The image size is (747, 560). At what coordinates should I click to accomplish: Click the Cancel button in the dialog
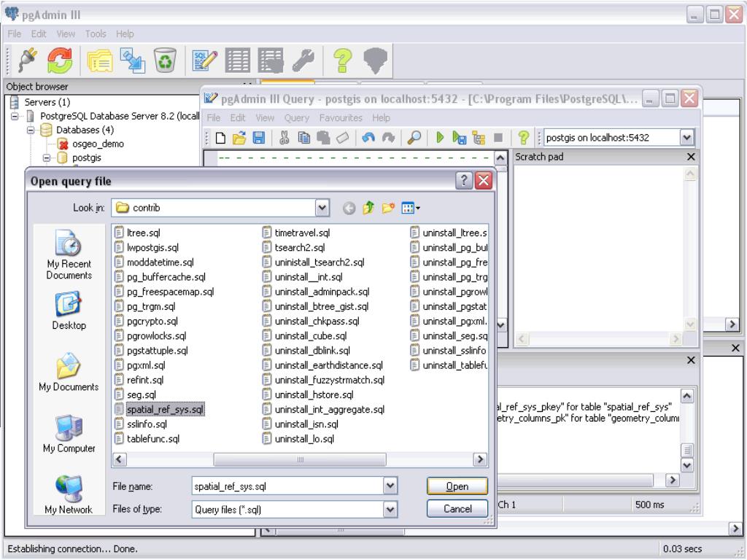457,508
